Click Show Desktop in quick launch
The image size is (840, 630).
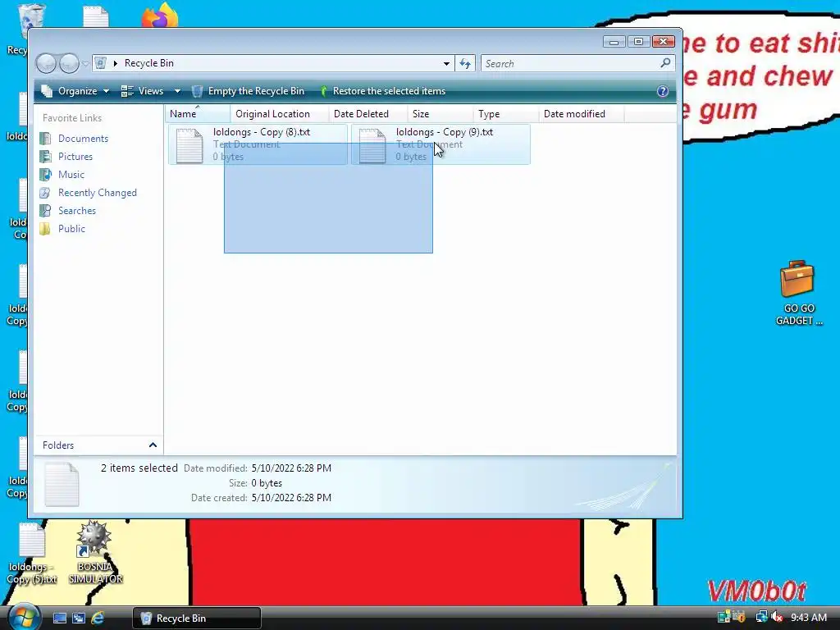(59, 619)
